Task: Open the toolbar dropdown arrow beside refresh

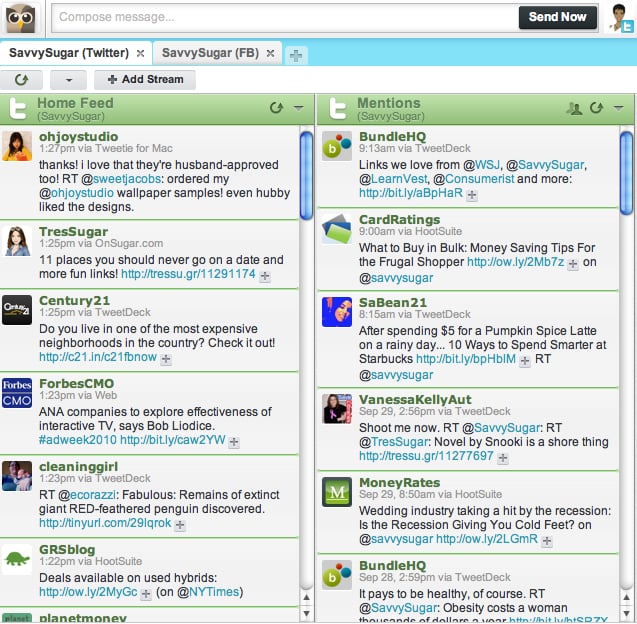Action: click(68, 80)
